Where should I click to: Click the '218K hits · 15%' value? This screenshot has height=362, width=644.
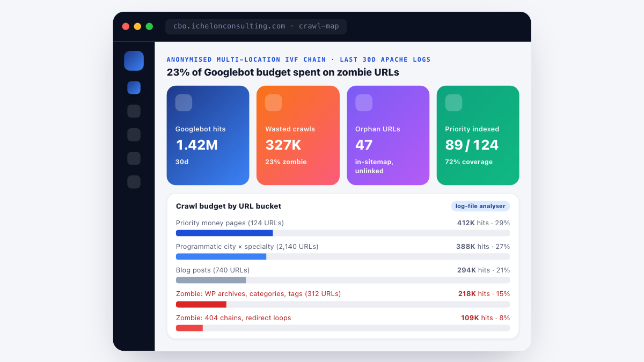(x=484, y=293)
